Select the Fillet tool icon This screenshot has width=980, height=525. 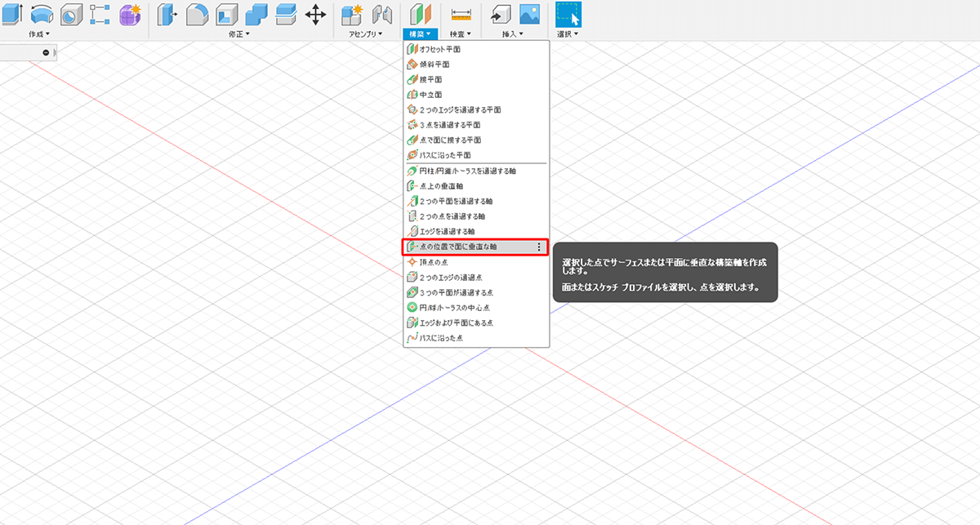point(197,13)
